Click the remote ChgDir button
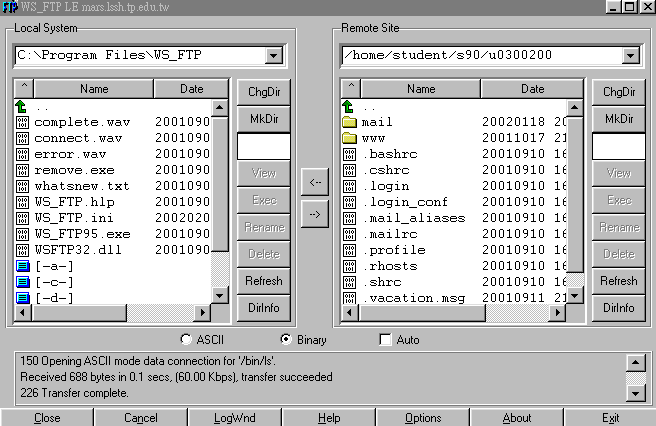The width and height of the screenshot is (656, 426). coord(618,92)
